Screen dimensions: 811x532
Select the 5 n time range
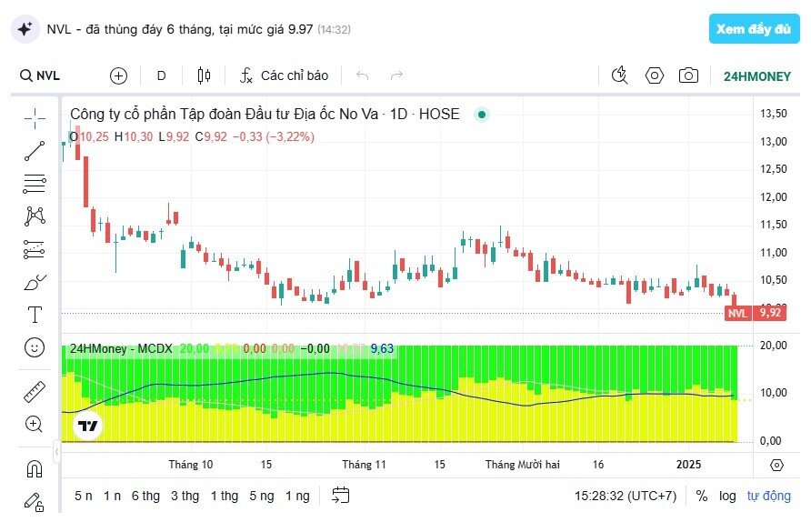point(84,496)
